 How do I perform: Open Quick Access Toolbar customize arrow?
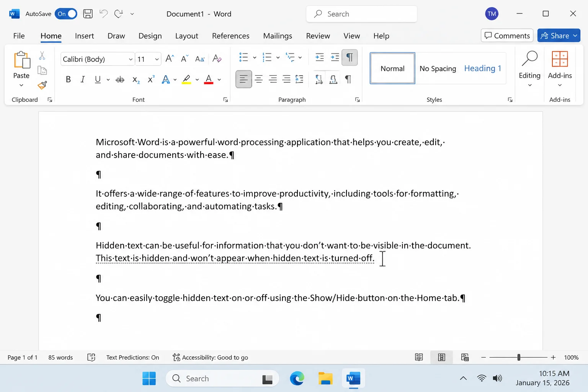(132, 14)
